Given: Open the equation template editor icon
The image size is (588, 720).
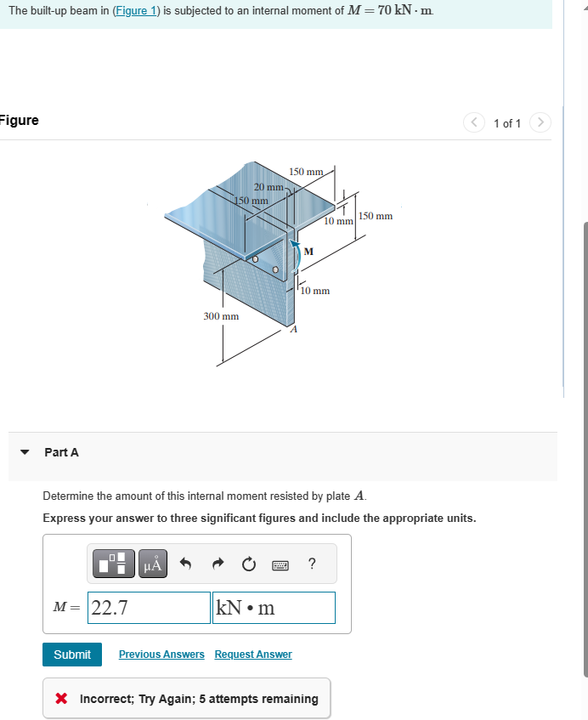Looking at the screenshot, I should (113, 564).
